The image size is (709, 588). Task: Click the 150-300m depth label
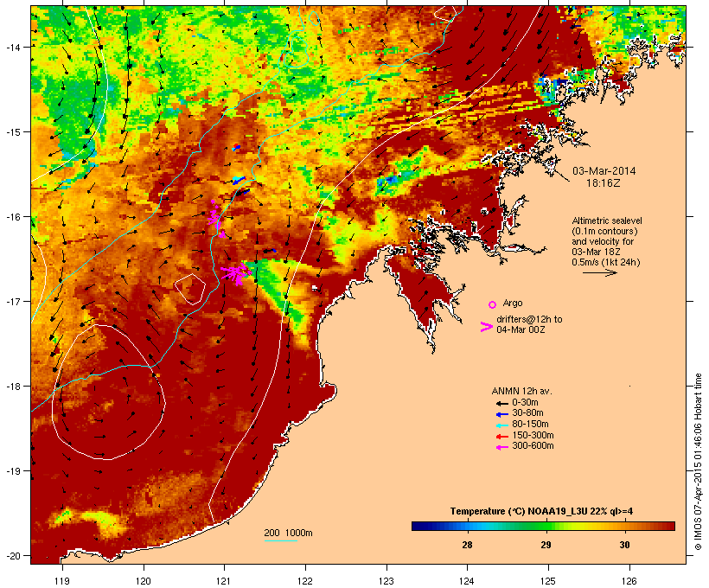[533, 435]
